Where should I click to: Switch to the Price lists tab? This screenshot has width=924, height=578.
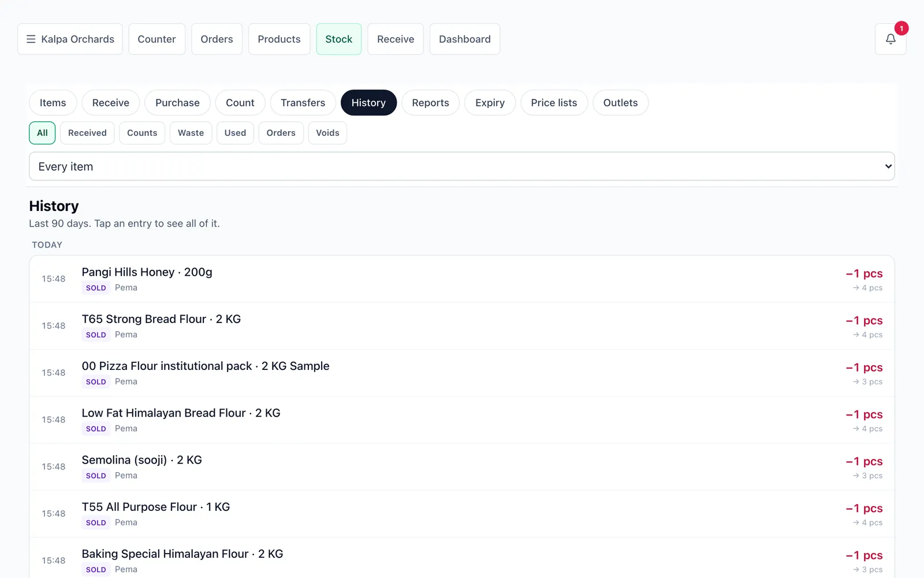554,102
